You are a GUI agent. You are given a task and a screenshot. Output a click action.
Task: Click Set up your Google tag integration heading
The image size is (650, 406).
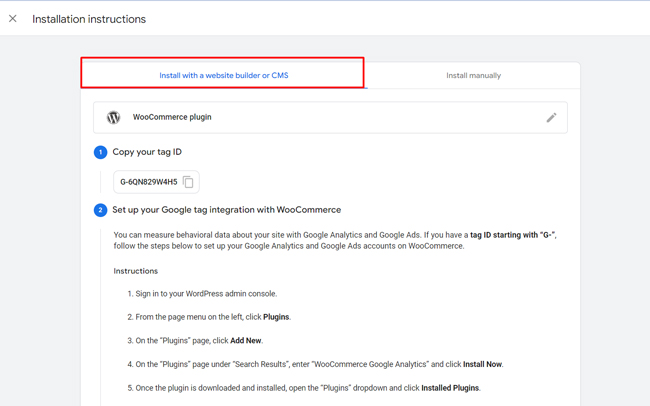pyautogui.click(x=227, y=210)
